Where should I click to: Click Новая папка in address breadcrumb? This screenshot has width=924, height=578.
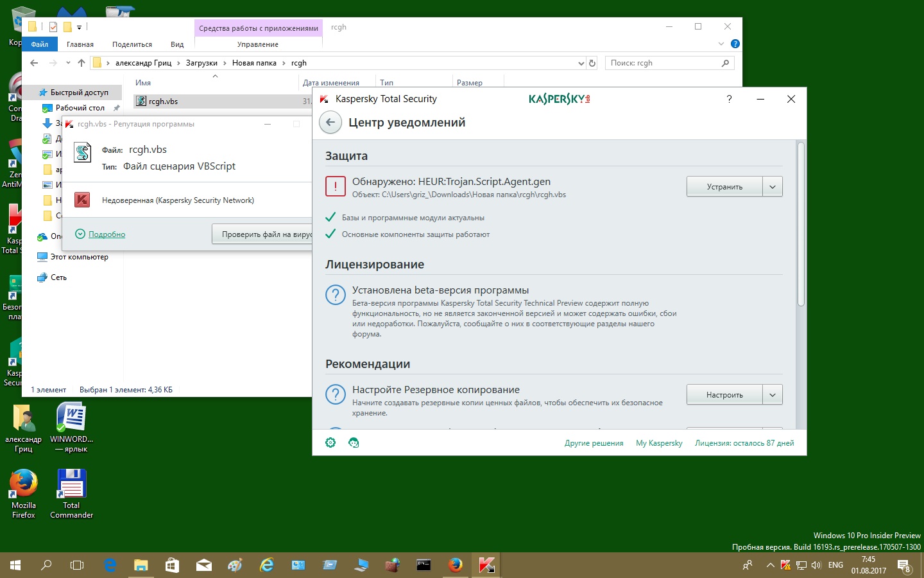pos(254,63)
